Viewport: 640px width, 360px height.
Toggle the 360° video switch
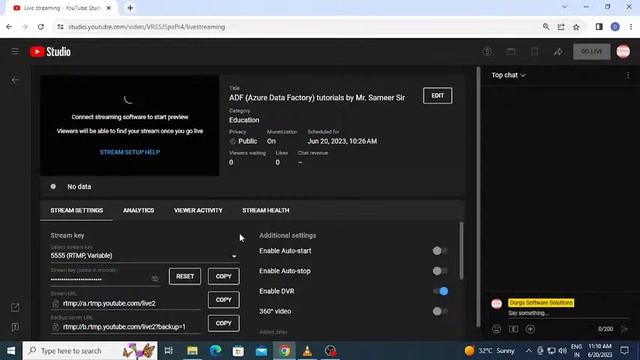[440, 311]
